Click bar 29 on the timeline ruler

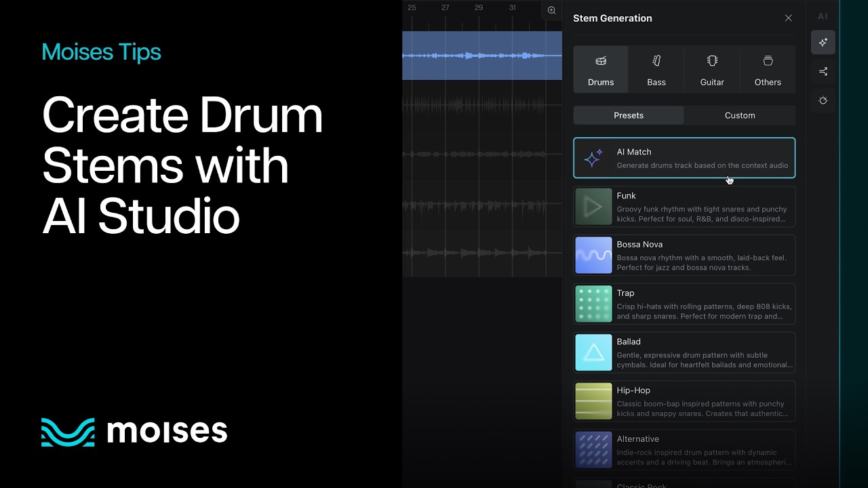479,7
